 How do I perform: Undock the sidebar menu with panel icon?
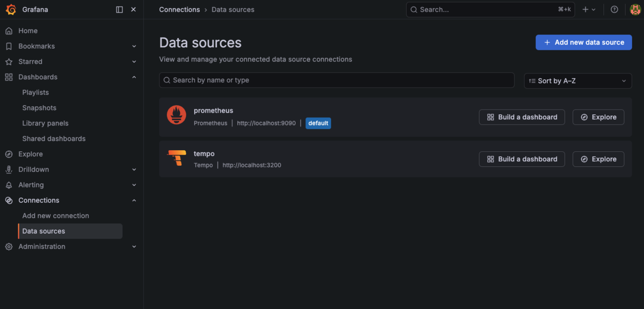click(x=120, y=10)
